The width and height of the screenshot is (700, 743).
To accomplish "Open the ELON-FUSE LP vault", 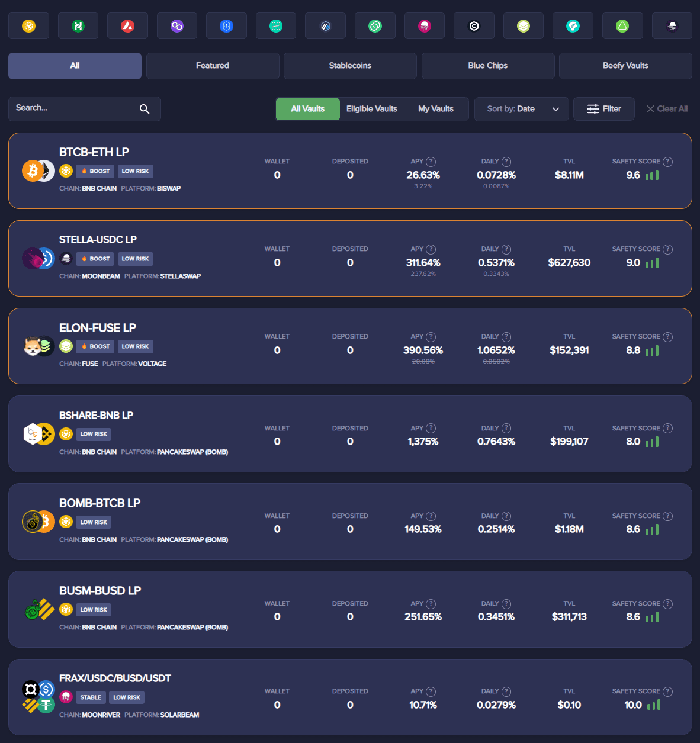I will (350, 346).
